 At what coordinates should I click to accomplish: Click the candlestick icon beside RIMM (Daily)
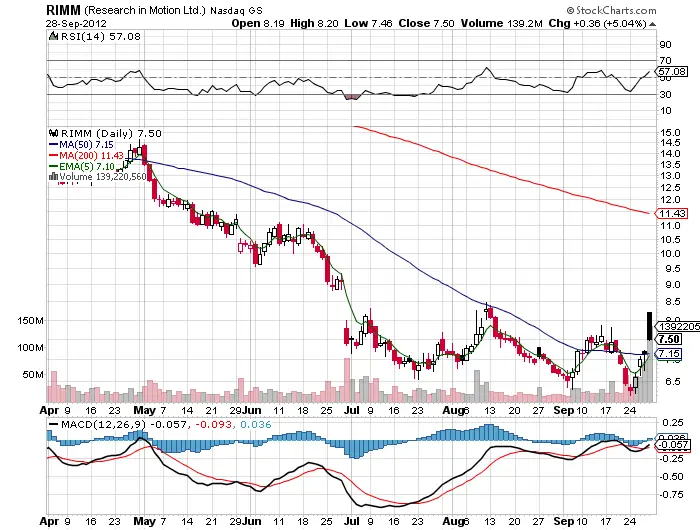[x=54, y=133]
